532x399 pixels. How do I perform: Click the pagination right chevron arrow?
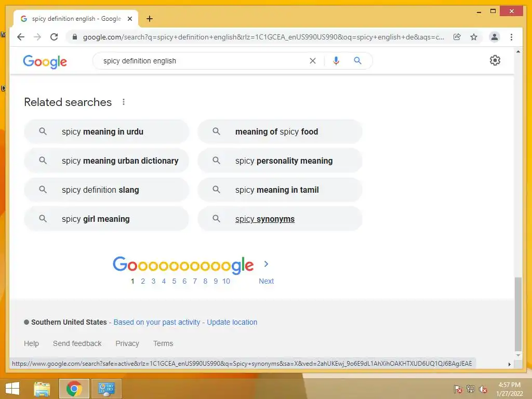267,264
